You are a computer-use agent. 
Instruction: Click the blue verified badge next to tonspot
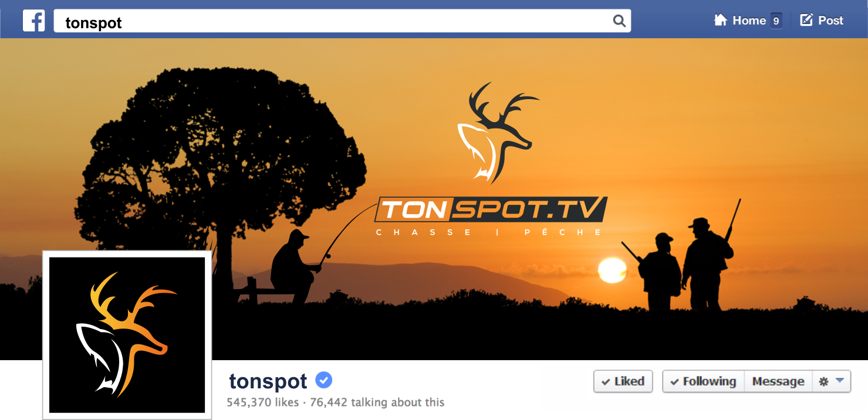[x=324, y=380]
